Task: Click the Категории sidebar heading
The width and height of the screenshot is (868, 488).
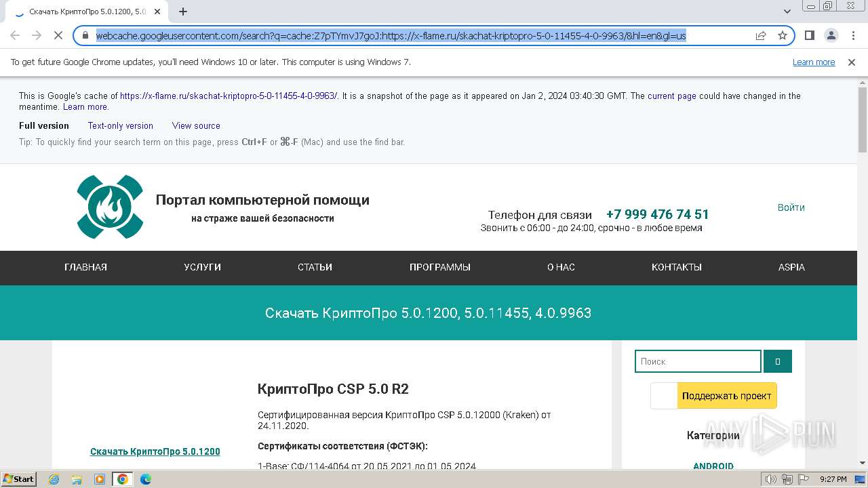Action: pos(713,435)
